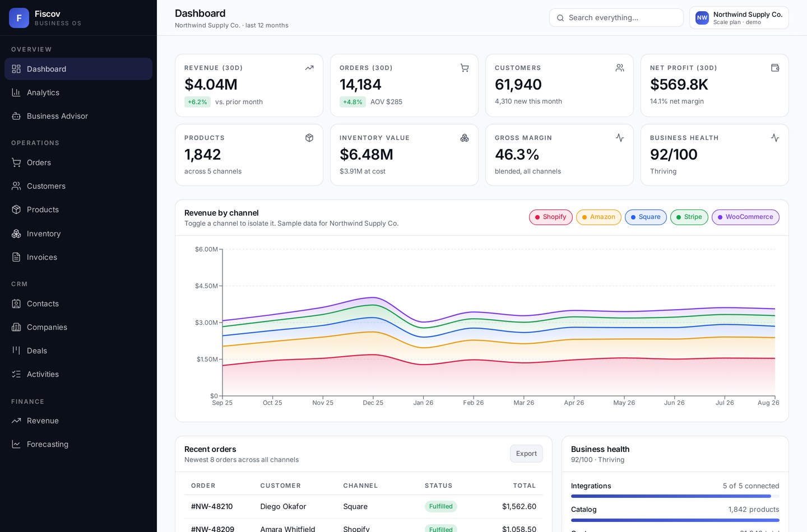Go to Analytics in sidebar
This screenshot has height=532, width=807.
(78, 92)
